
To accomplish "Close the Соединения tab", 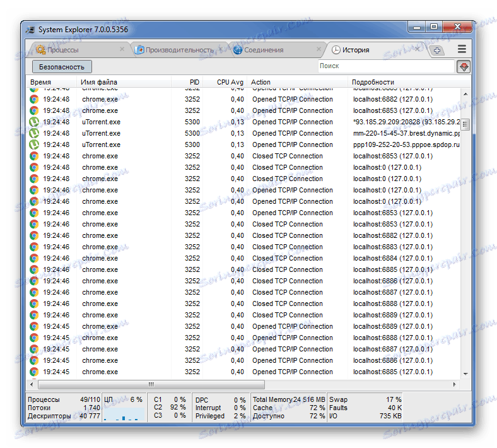I will 319,49.
